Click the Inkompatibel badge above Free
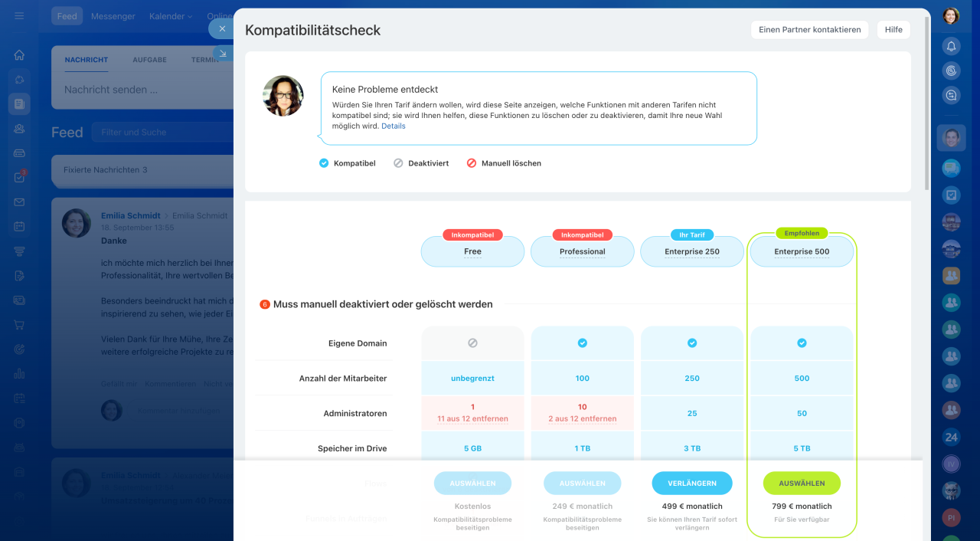The width and height of the screenshot is (980, 541). point(472,235)
